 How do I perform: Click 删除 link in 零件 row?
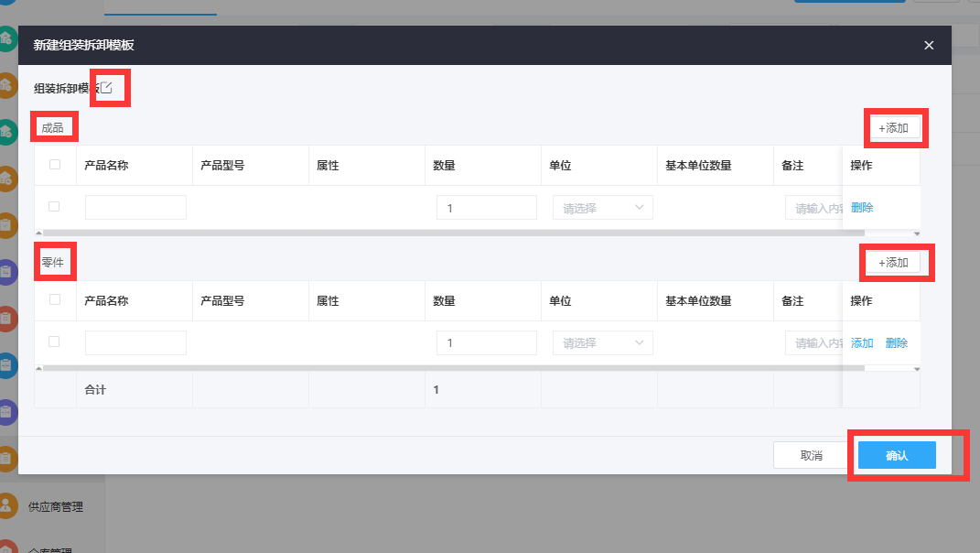pos(896,342)
